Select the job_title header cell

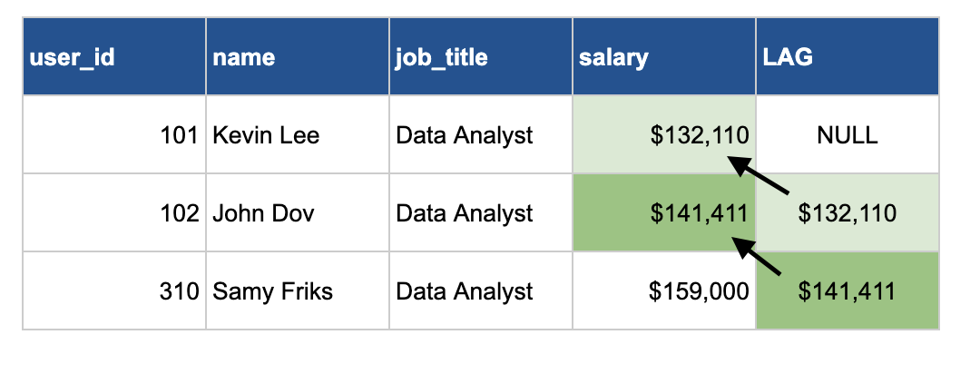(480, 57)
